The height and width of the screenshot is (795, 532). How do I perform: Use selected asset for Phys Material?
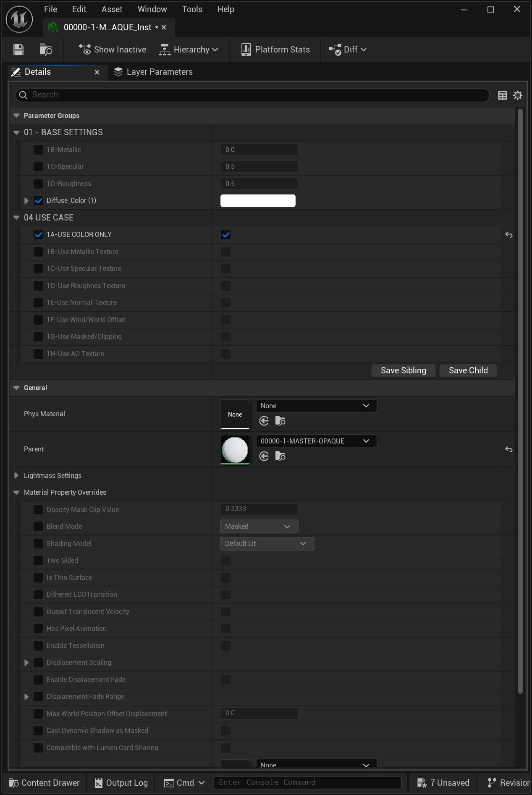[x=264, y=421]
